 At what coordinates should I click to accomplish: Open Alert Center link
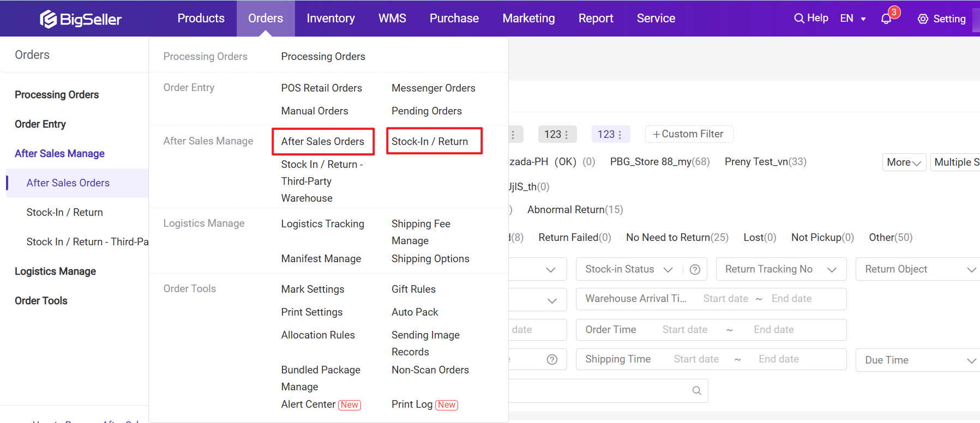point(308,404)
